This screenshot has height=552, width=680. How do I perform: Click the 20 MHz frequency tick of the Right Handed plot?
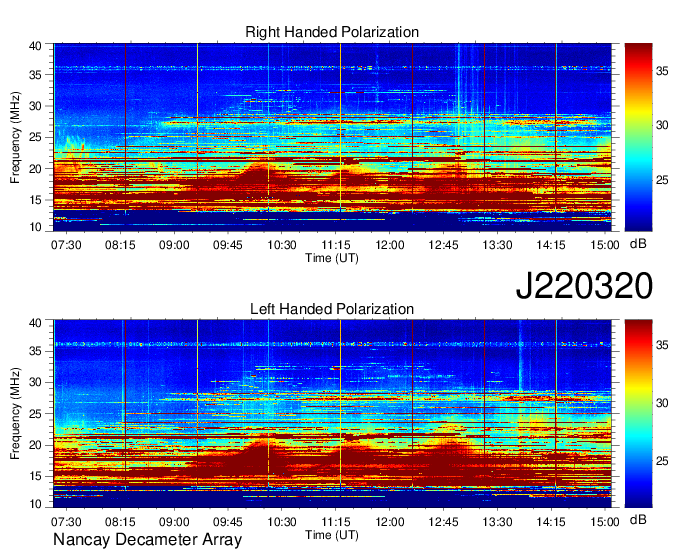click(x=35, y=169)
